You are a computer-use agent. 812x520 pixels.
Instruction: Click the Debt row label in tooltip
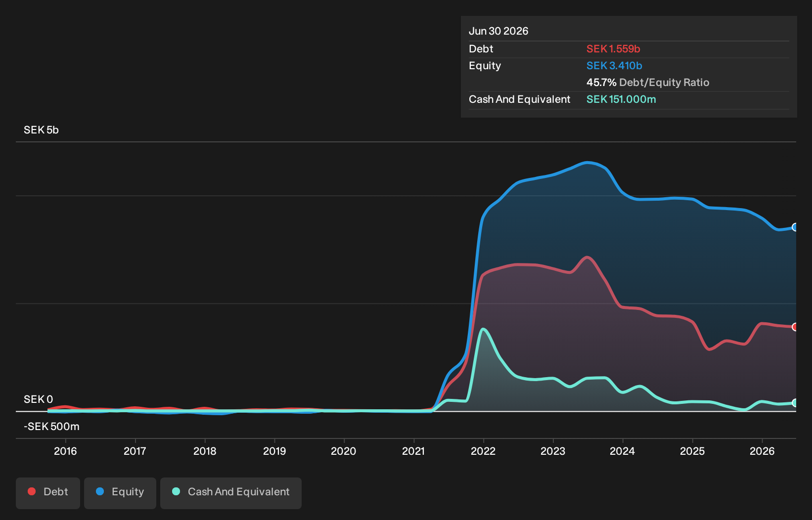coord(481,49)
